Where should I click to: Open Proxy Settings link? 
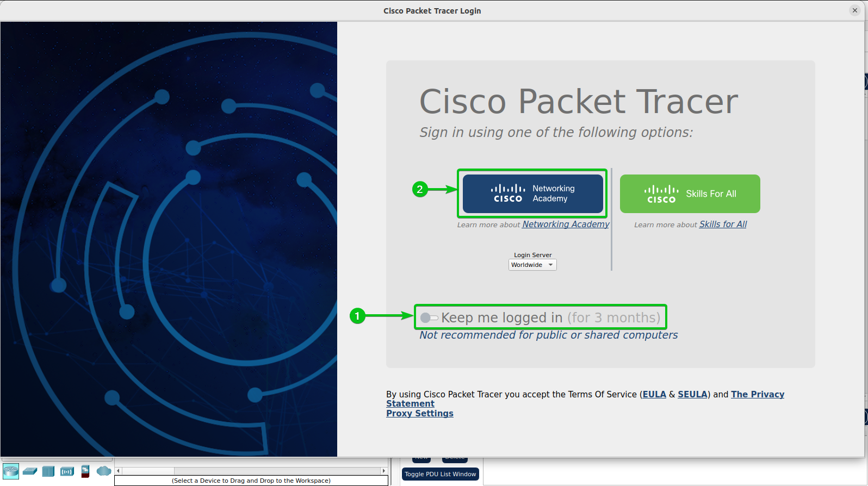(420, 413)
